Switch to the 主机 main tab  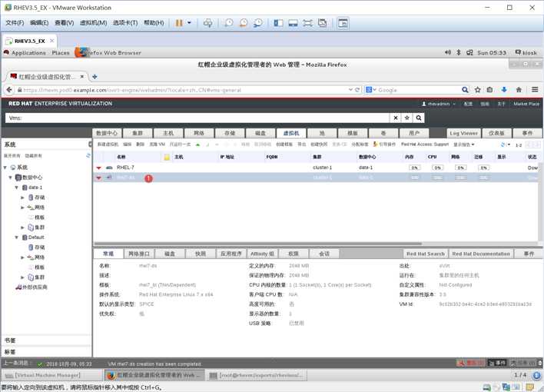168,133
